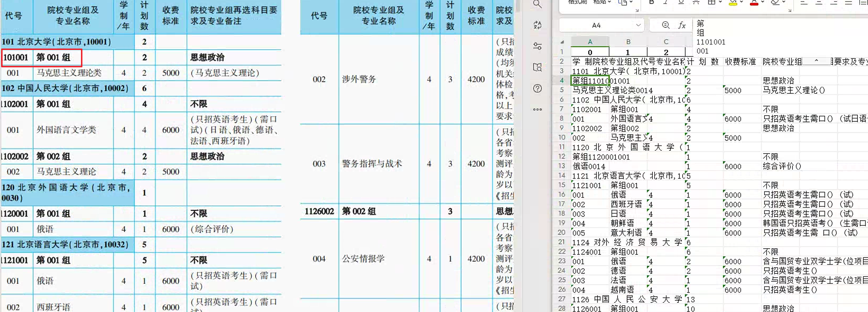Click the fx insert function icon

pos(682,25)
